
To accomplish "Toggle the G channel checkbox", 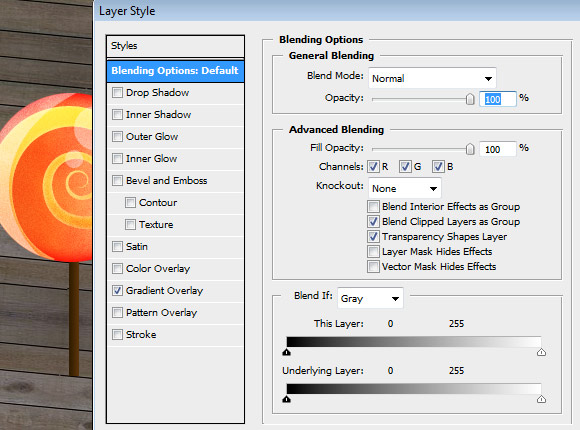I will (x=405, y=167).
